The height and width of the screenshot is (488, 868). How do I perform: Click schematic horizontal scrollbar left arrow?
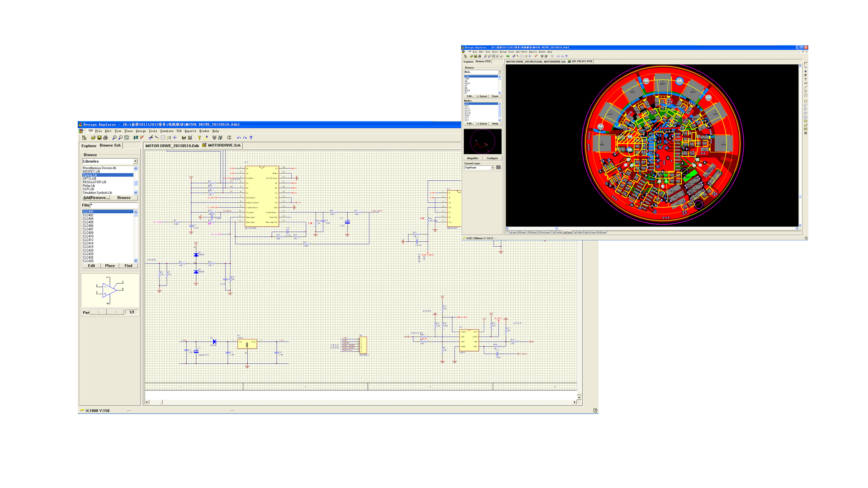click(x=147, y=402)
